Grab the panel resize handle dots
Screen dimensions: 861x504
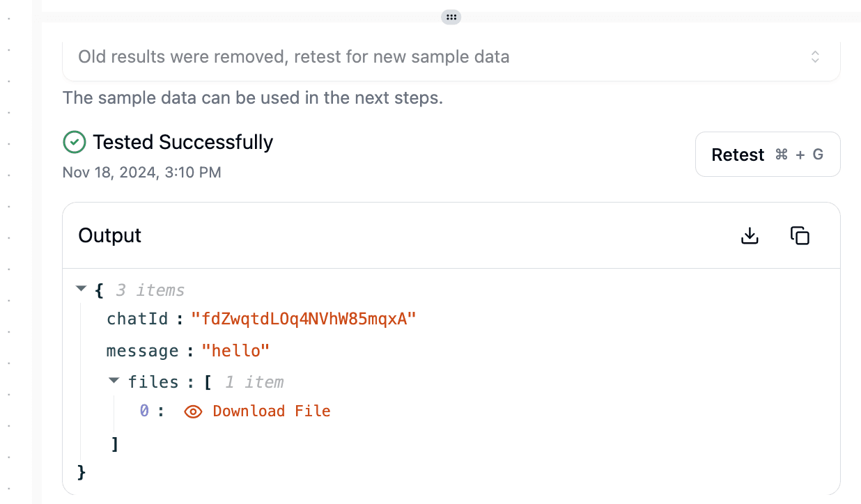click(x=451, y=17)
